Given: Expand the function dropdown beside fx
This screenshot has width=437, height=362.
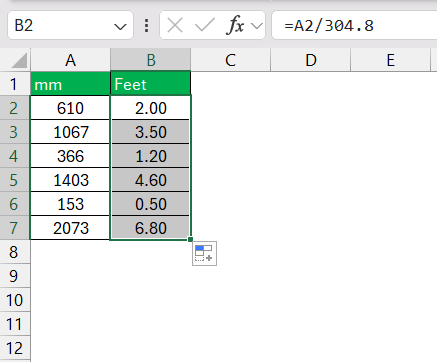Looking at the screenshot, I should click(x=257, y=26).
